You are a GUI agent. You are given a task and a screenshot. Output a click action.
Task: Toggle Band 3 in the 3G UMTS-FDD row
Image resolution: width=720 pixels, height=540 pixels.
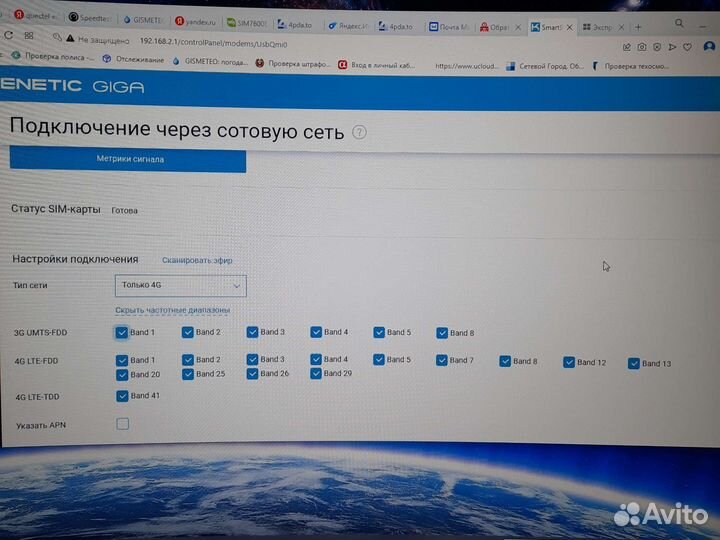click(x=252, y=332)
